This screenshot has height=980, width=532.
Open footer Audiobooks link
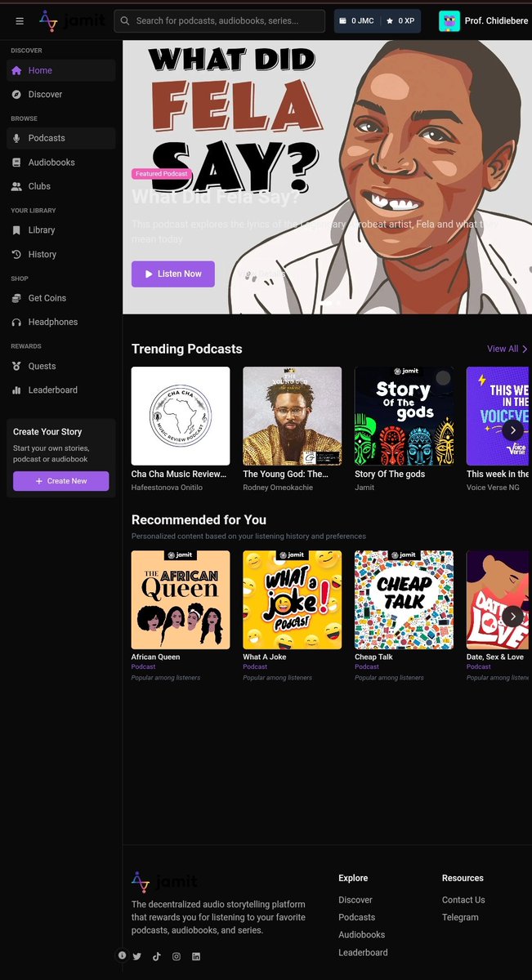tap(362, 934)
